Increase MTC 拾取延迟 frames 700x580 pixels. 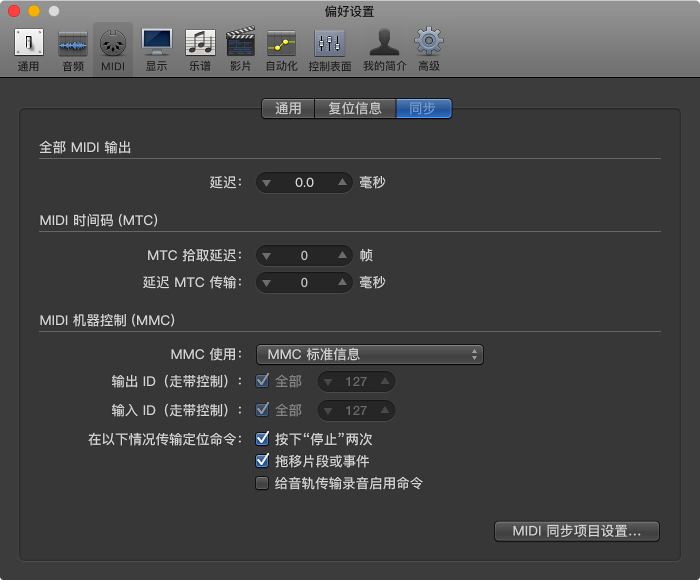pyautogui.click(x=342, y=255)
